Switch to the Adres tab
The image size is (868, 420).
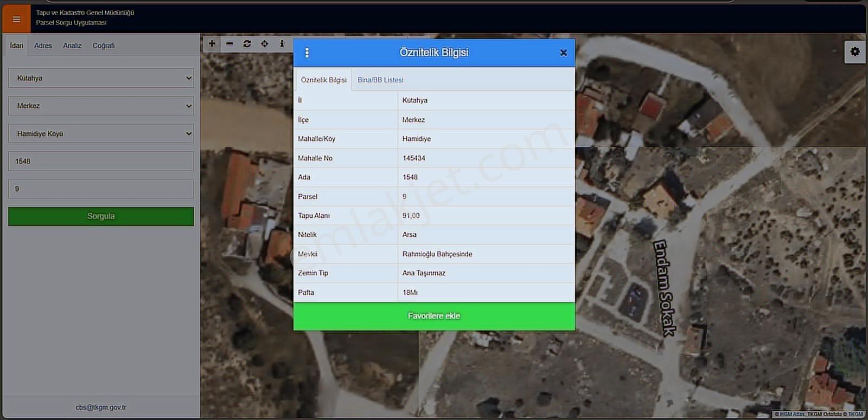[x=43, y=46]
